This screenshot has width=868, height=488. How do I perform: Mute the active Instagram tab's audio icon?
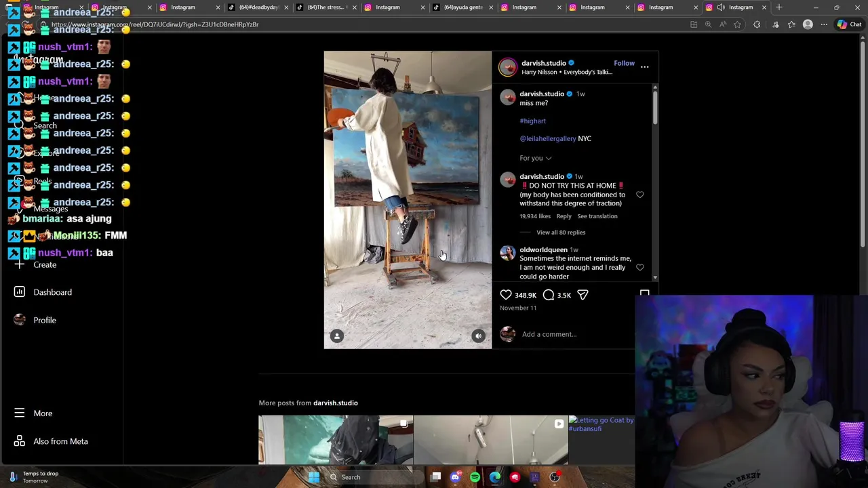coord(721,7)
